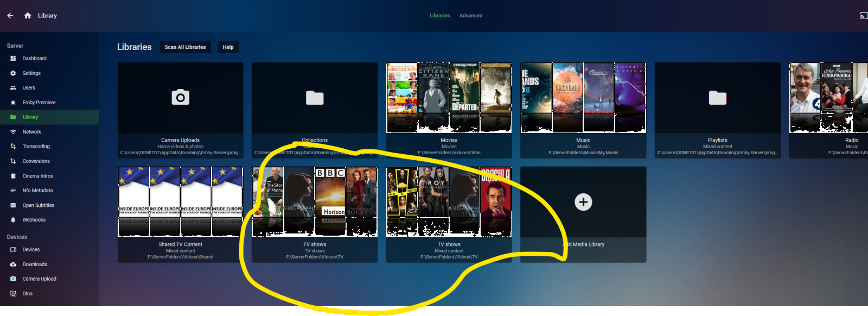
Task: Click the Library title in top bar
Action: 47,16
